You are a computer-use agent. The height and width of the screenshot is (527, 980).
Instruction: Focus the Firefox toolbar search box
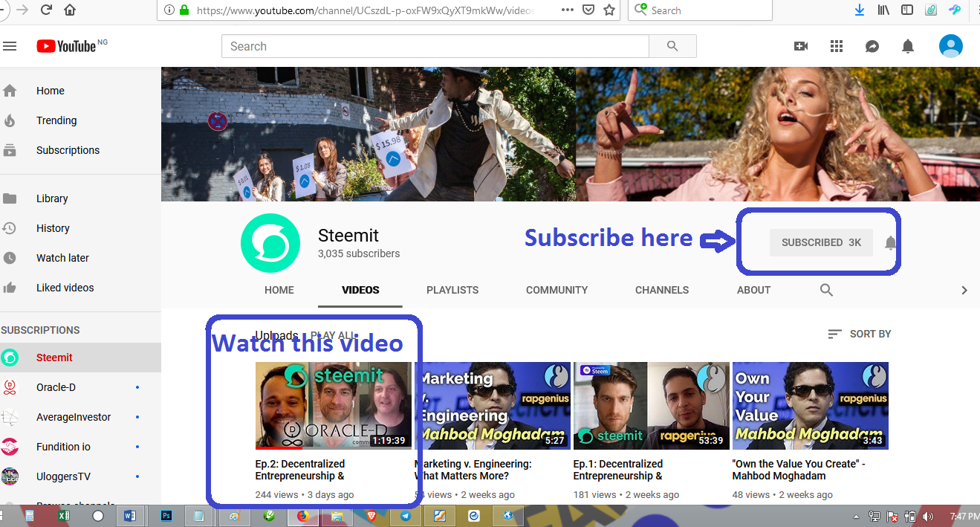[x=700, y=10]
